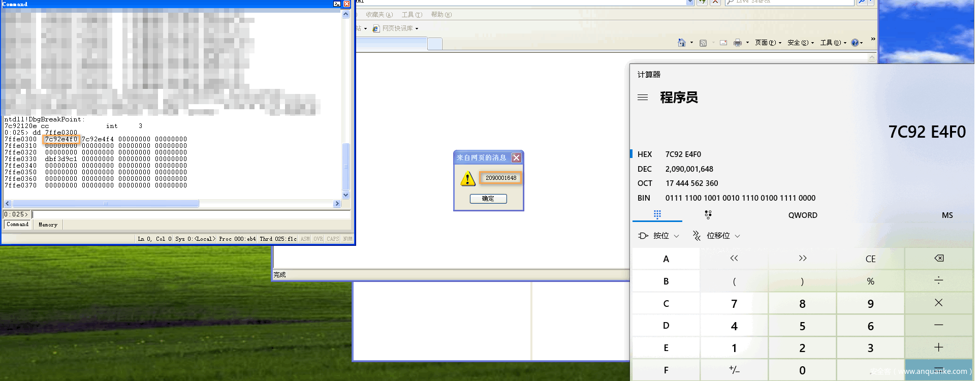Screen dimensions: 980x381
Task: Open the 页面(P) dropdown menu
Action: click(768, 43)
